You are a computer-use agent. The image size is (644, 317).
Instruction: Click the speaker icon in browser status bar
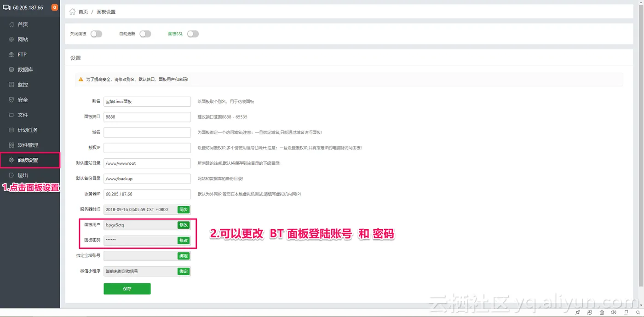(614, 312)
